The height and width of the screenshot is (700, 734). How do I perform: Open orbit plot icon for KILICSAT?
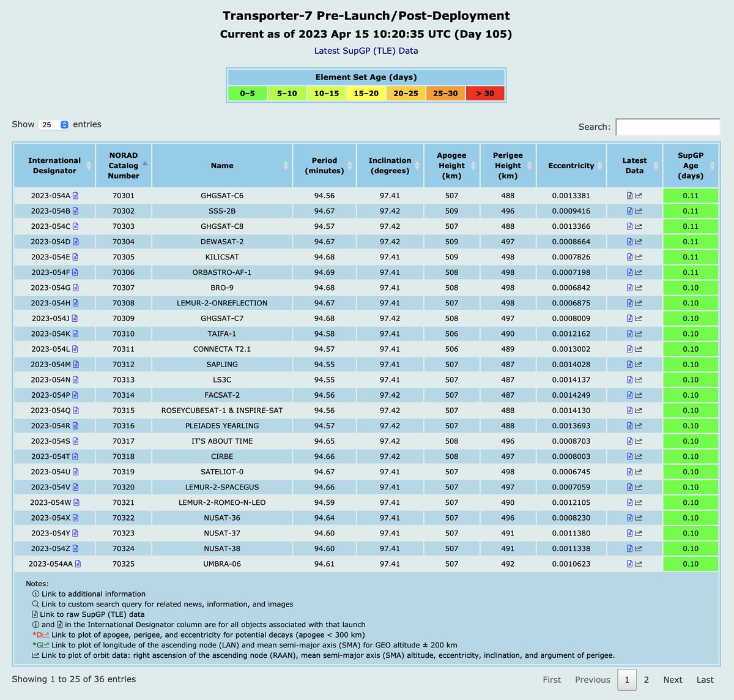coord(639,257)
